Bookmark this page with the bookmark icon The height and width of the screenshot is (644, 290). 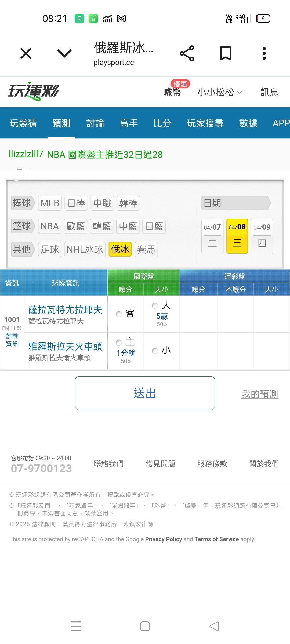(x=225, y=53)
